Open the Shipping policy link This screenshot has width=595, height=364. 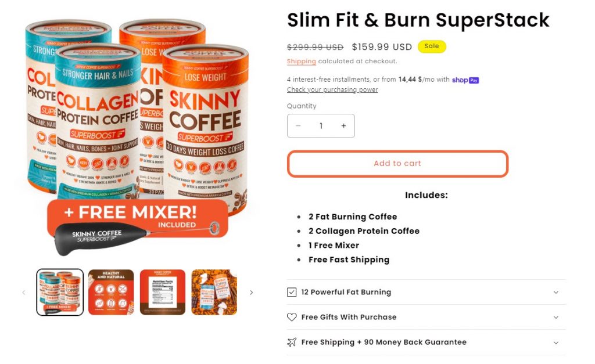(302, 62)
